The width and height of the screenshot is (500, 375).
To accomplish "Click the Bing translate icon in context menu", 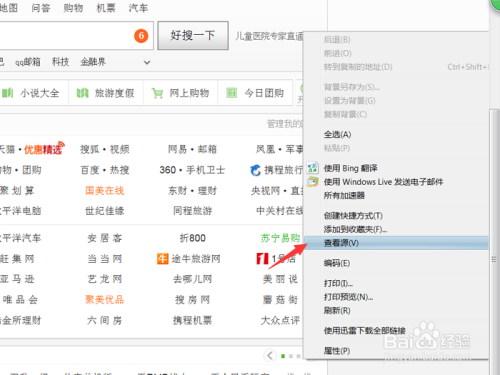I will tap(313, 168).
